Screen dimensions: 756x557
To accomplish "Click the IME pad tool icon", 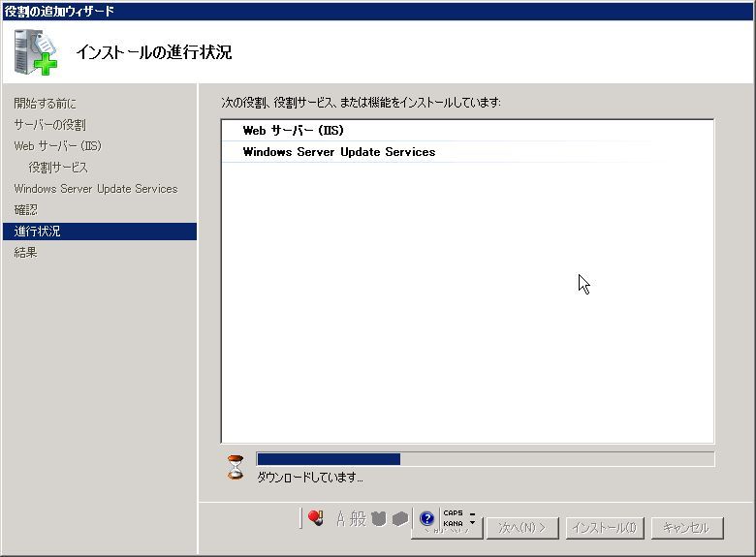I will pyautogui.click(x=379, y=519).
